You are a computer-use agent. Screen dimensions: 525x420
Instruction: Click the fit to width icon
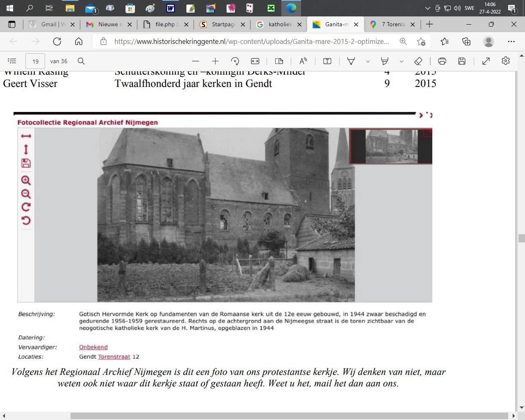click(x=255, y=61)
